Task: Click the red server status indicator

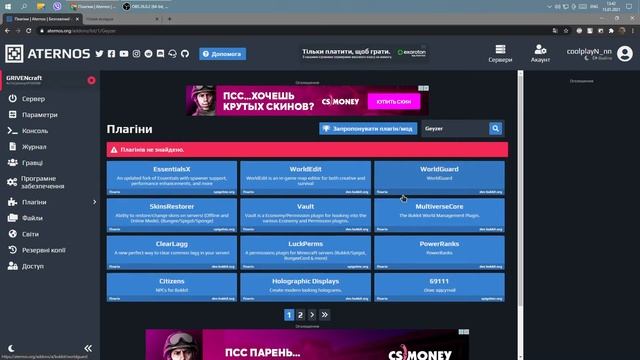Action: 91,80
